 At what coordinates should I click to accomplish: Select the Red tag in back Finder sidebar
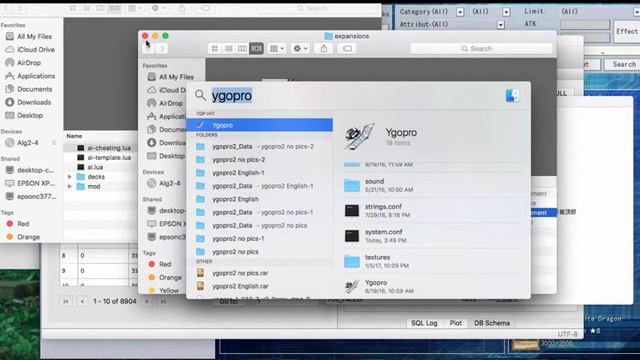(x=18, y=224)
